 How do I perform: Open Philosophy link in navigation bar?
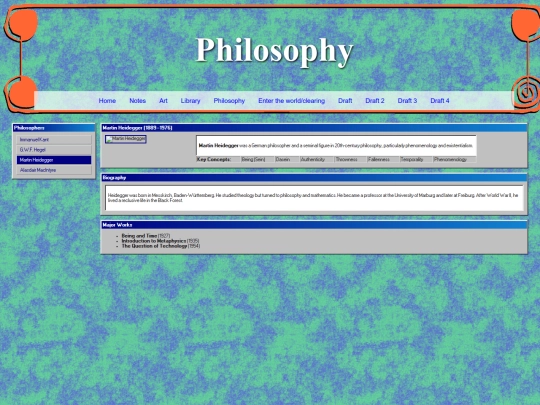tap(229, 101)
